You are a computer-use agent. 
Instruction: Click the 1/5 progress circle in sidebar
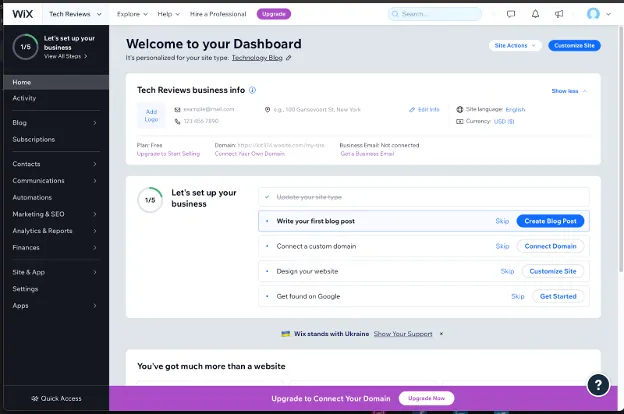tap(25, 47)
